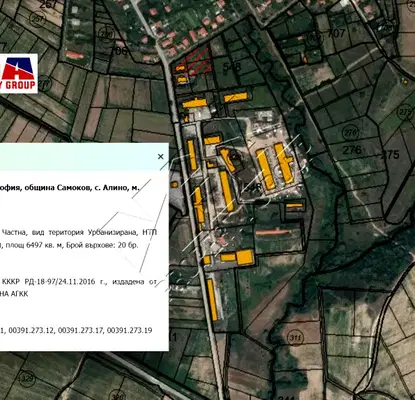Select the 548 label on the northern parcel
415x400 pixels.
coord(232,67)
